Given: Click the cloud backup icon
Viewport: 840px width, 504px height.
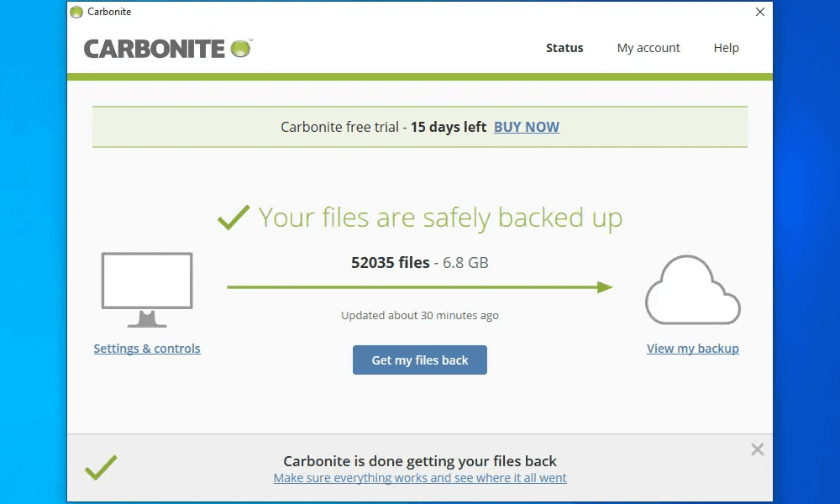Looking at the screenshot, I should [692, 291].
